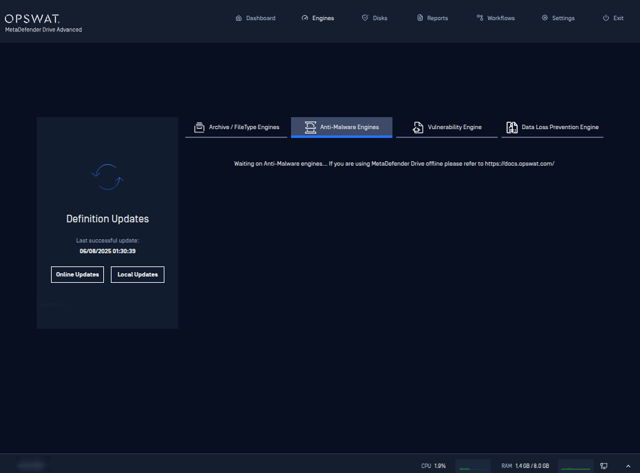
Task: Expand the status bar chevron
Action: point(628,466)
